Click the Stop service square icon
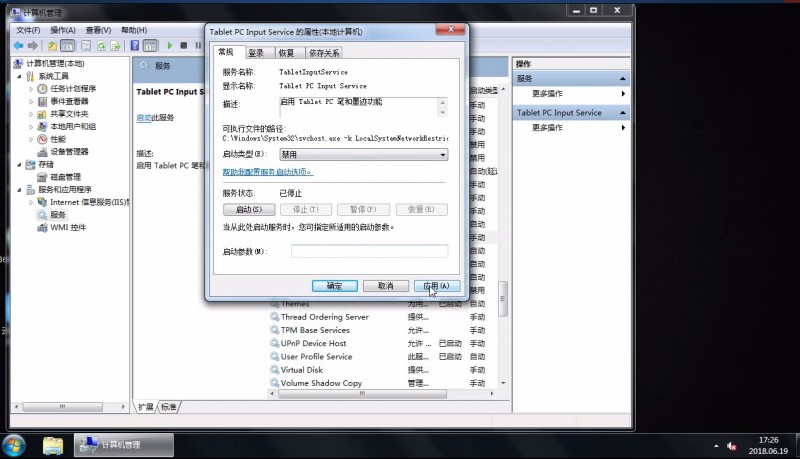The image size is (800, 459). coord(184,46)
